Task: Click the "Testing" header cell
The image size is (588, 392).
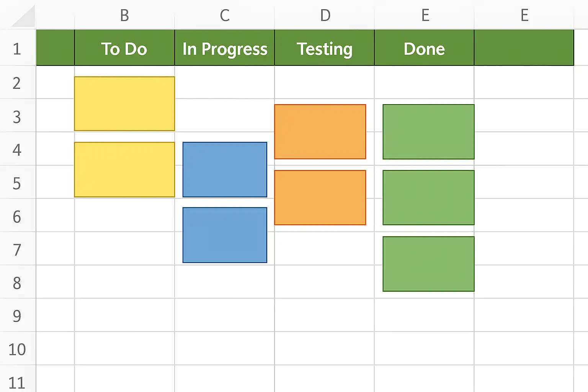Action: (x=325, y=49)
